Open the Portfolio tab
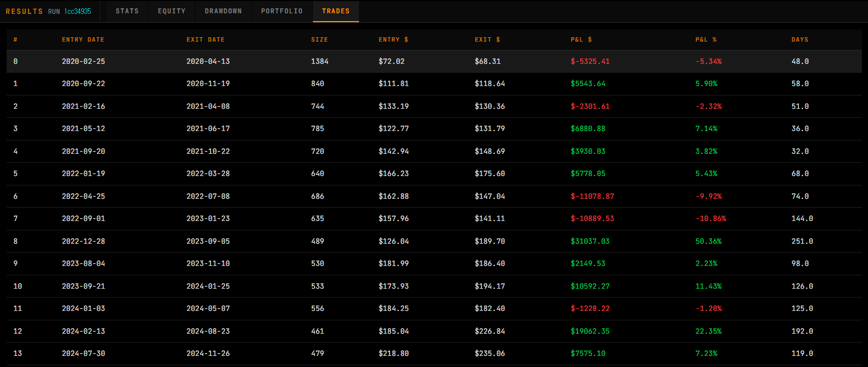Viewport: 868px width, 367px height. tap(282, 11)
